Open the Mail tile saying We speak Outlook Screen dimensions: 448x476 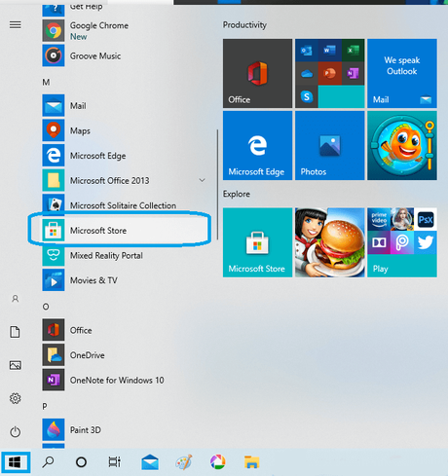click(x=402, y=73)
